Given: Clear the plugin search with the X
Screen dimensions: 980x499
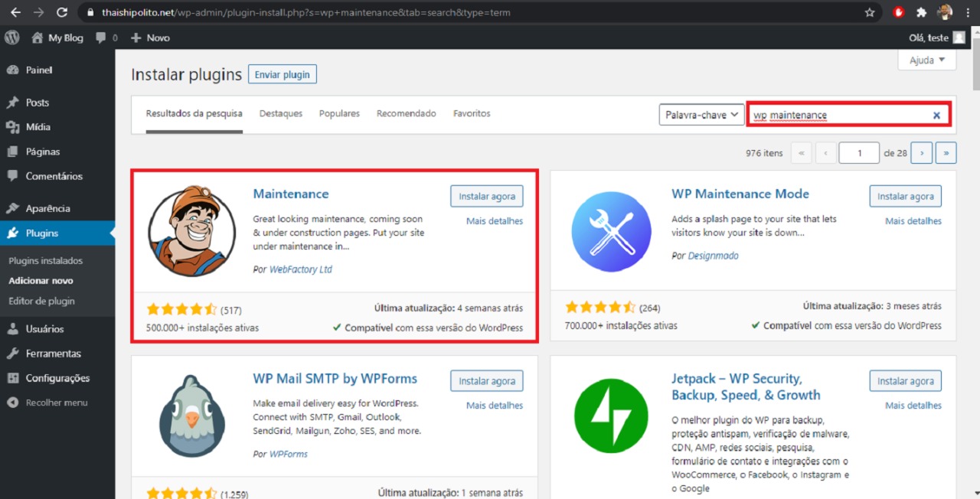Looking at the screenshot, I should coord(936,116).
